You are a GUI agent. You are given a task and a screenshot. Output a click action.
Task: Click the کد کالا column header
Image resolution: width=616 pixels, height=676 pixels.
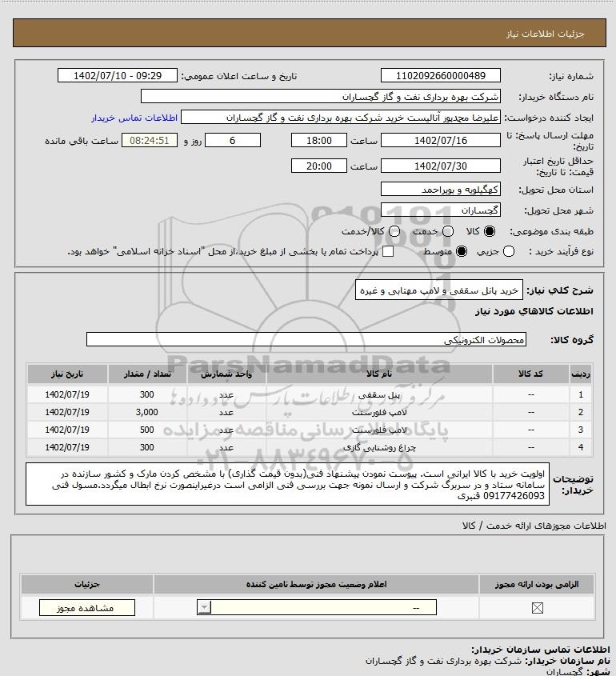530,374
